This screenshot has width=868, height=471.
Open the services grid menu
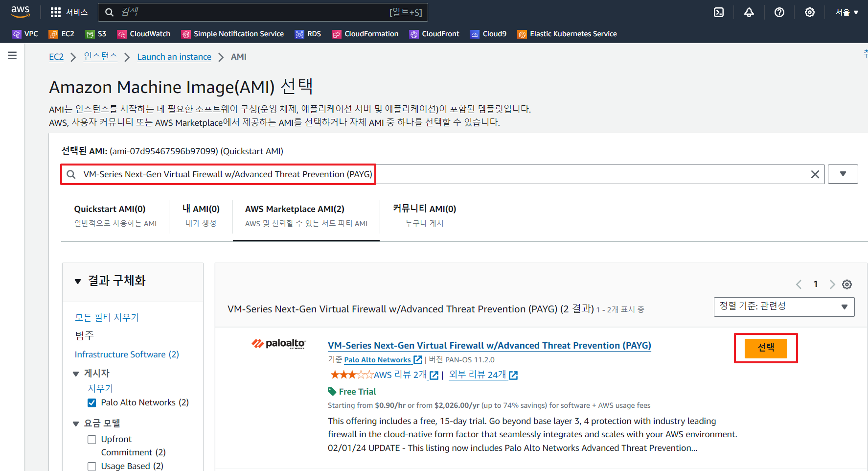[69, 12]
